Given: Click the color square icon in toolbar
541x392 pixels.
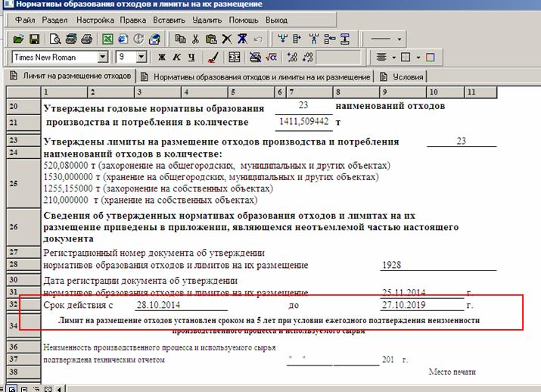Looking at the screenshot, I should point(430,58).
